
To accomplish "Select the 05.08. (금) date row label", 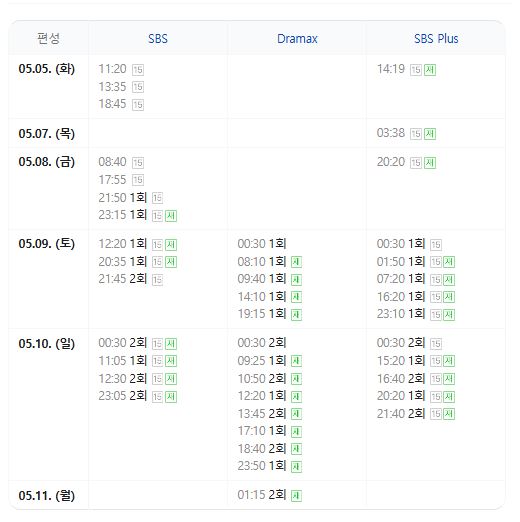I will (x=47, y=162).
